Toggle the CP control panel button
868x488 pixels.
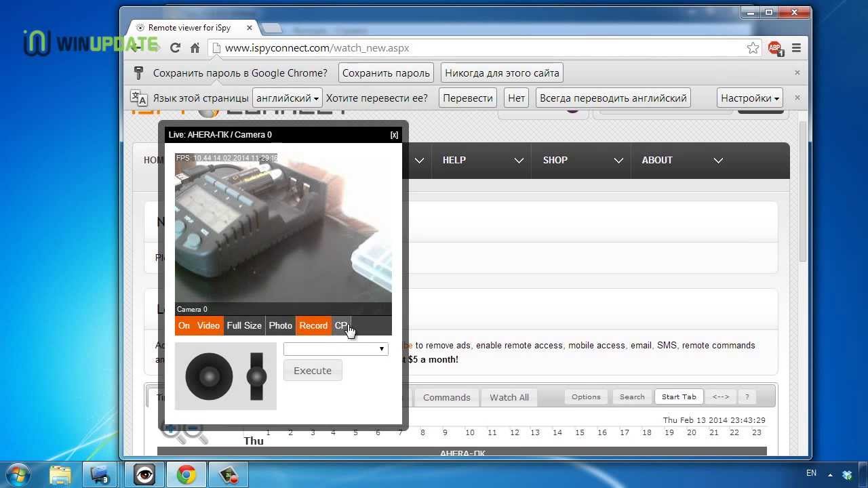(x=341, y=325)
